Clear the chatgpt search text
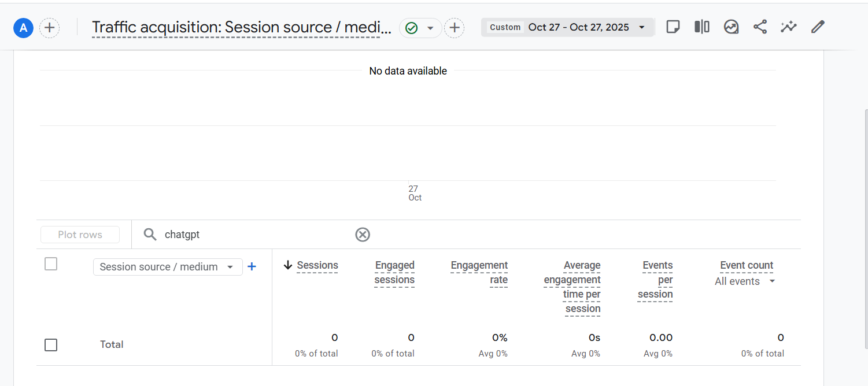 (363, 235)
